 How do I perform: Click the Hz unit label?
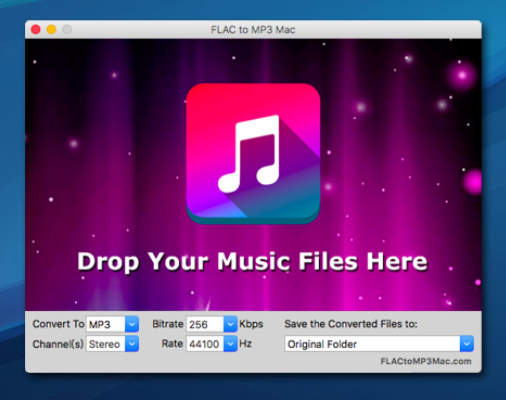(245, 344)
